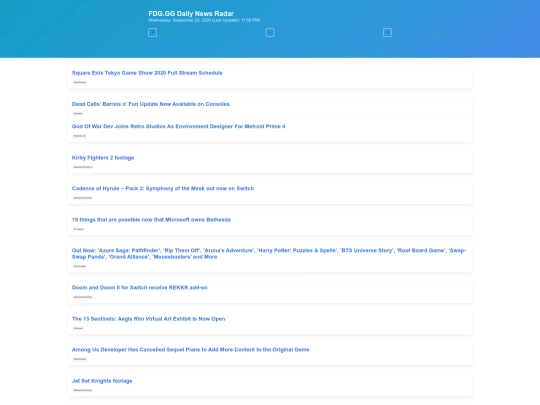Open God Of War Dev Joins Retro Studios article
Screen dimensions: 540x405
point(178,126)
